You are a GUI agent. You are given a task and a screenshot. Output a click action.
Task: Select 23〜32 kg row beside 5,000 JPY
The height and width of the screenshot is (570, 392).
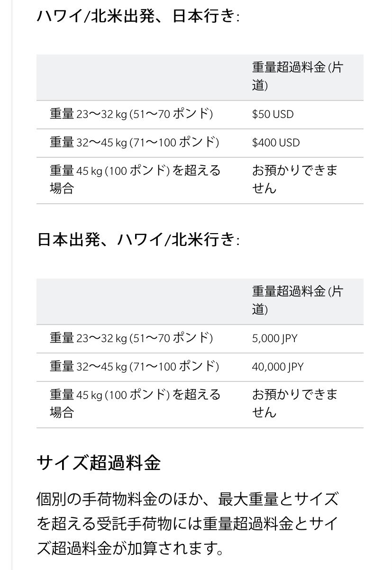click(131, 338)
